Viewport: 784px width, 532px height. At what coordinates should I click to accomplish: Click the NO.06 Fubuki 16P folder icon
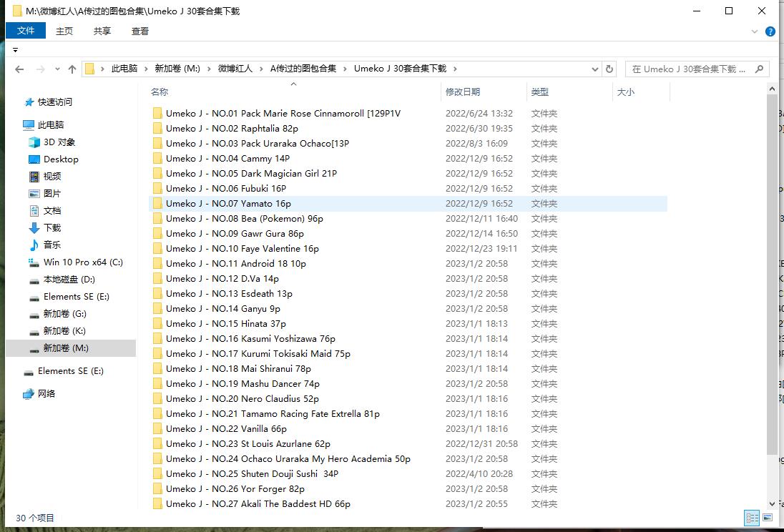coord(157,189)
